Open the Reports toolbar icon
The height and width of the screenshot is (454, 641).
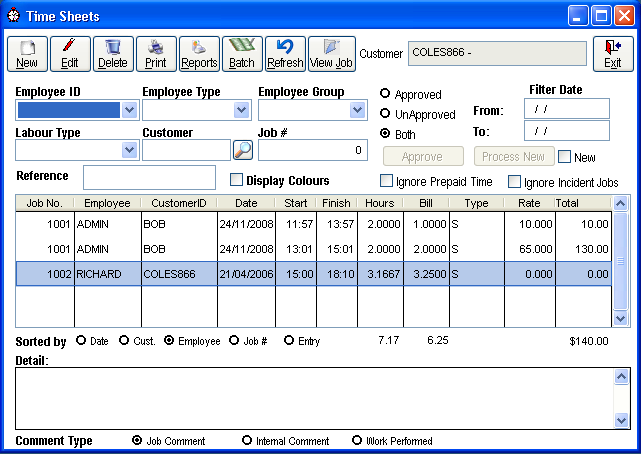(198, 53)
